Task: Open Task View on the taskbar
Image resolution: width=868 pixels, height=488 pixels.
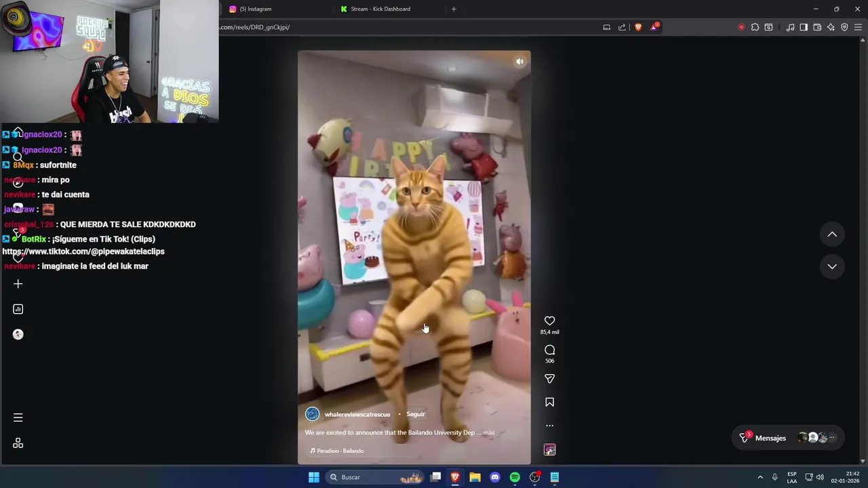Action: pyautogui.click(x=436, y=477)
